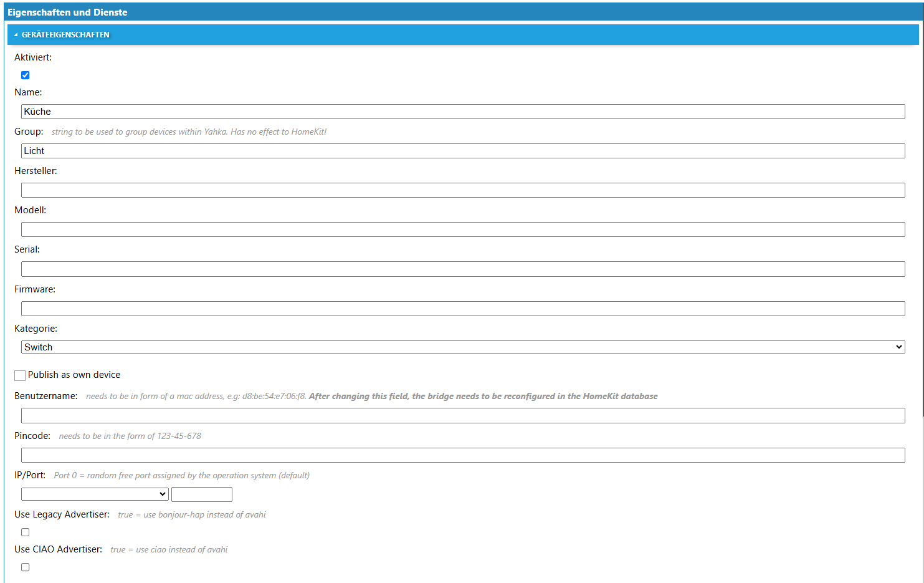Click the Kategorie label text
The height and width of the screenshot is (583, 924).
pyautogui.click(x=36, y=329)
